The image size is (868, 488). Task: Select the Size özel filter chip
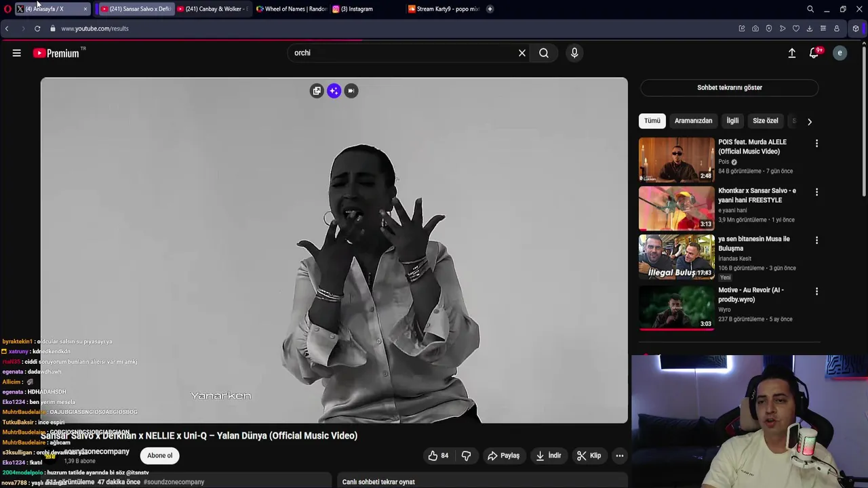coord(765,121)
